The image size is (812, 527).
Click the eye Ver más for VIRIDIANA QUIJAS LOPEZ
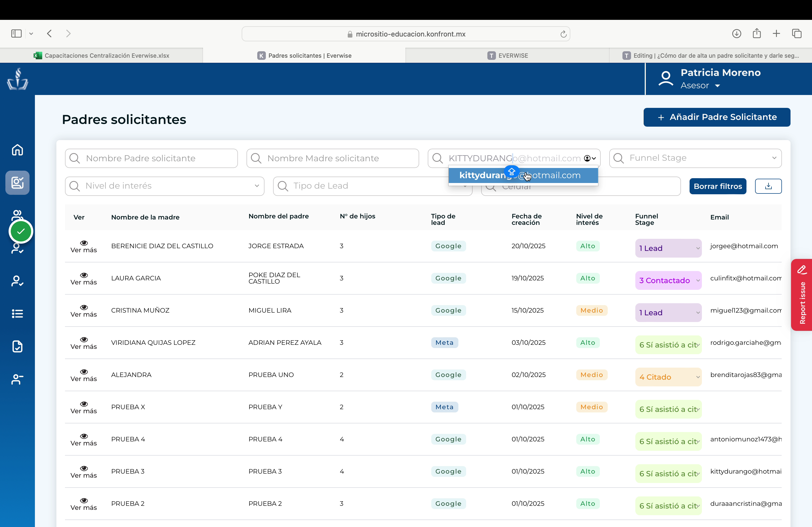[84, 343]
